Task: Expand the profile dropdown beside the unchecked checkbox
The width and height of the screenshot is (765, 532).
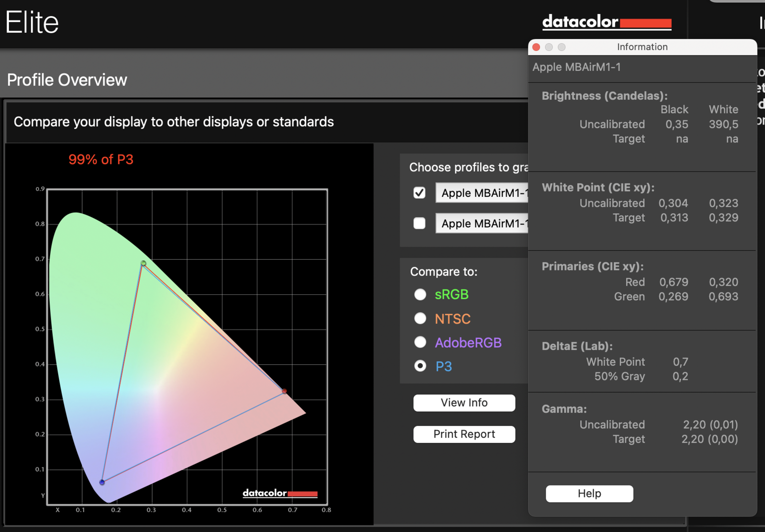Action: 482,223
